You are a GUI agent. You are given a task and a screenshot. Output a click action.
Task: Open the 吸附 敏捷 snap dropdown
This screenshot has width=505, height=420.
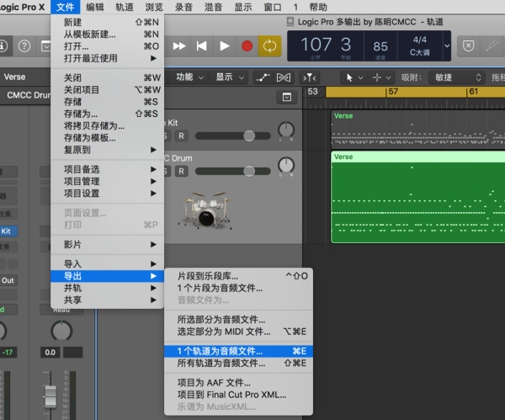pyautogui.click(x=457, y=77)
